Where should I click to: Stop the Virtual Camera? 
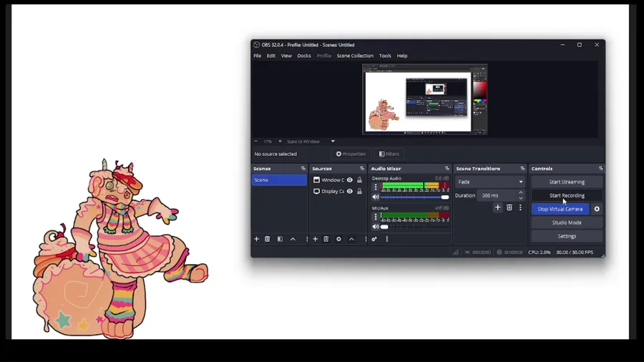tap(560, 209)
